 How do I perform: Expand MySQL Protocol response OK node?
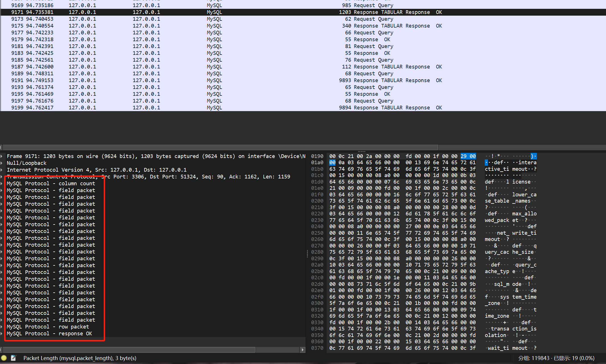tap(2, 334)
